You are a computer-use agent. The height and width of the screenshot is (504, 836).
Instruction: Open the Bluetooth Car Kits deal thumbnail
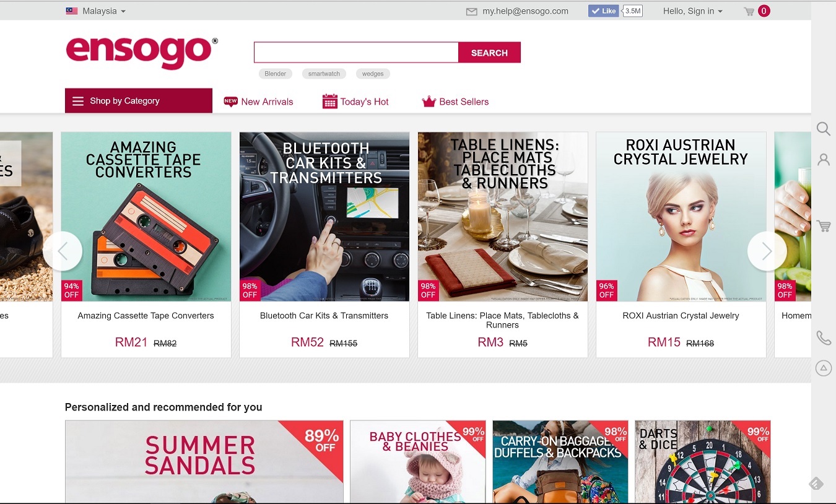(324, 217)
